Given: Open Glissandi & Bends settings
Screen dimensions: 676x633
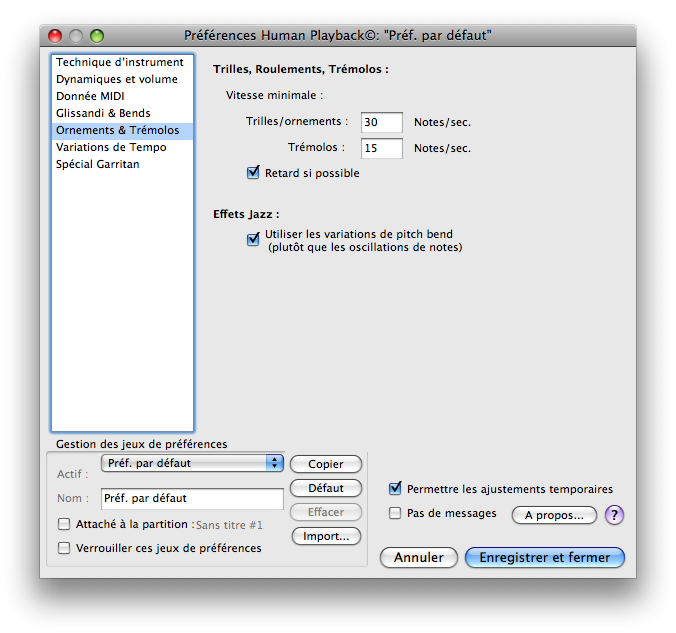Looking at the screenshot, I should tap(103, 113).
